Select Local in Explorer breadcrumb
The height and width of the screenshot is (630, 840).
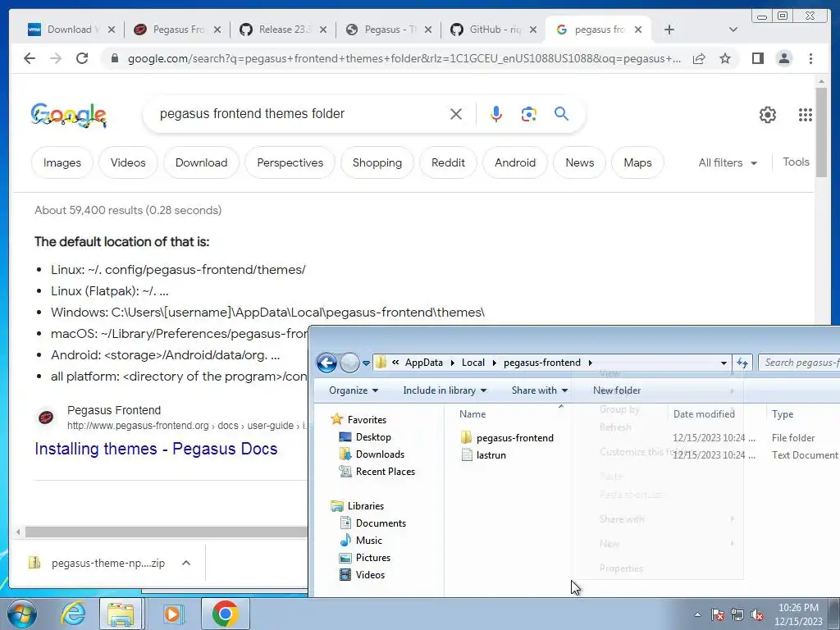(x=473, y=363)
